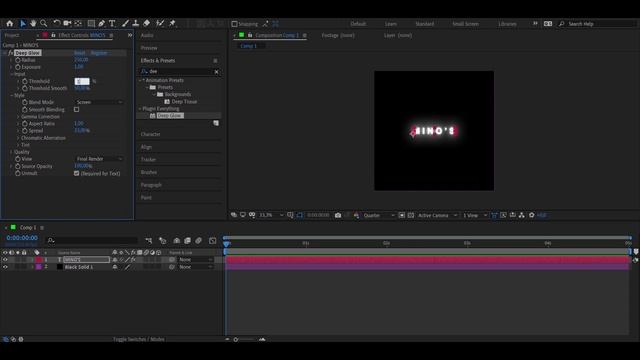
Task: Open the graph editor icon in timeline
Action: click(x=212, y=241)
